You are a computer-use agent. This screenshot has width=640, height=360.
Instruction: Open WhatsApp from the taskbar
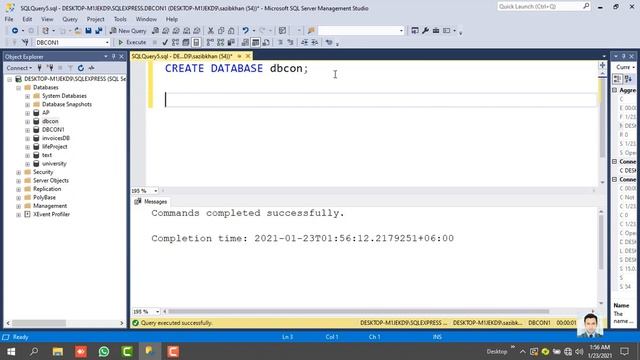104,351
